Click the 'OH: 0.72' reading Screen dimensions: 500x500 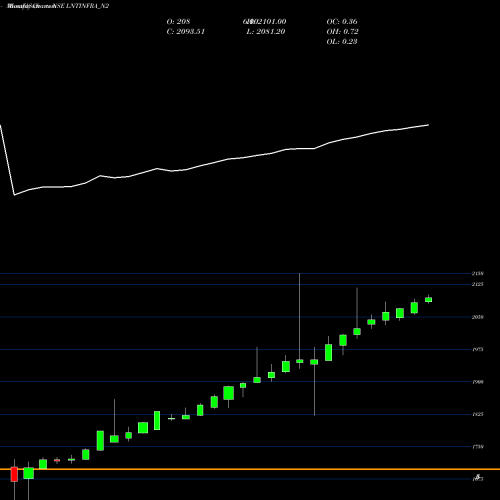[x=342, y=32]
